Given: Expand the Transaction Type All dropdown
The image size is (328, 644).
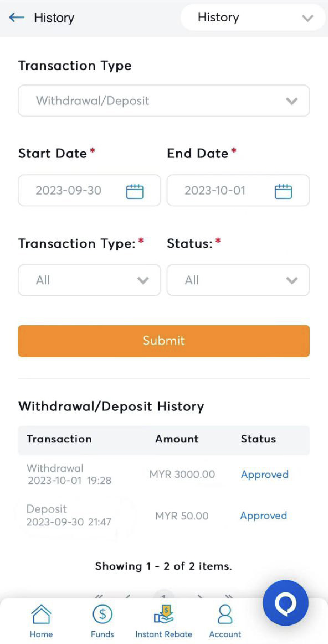Looking at the screenshot, I should coord(89,280).
